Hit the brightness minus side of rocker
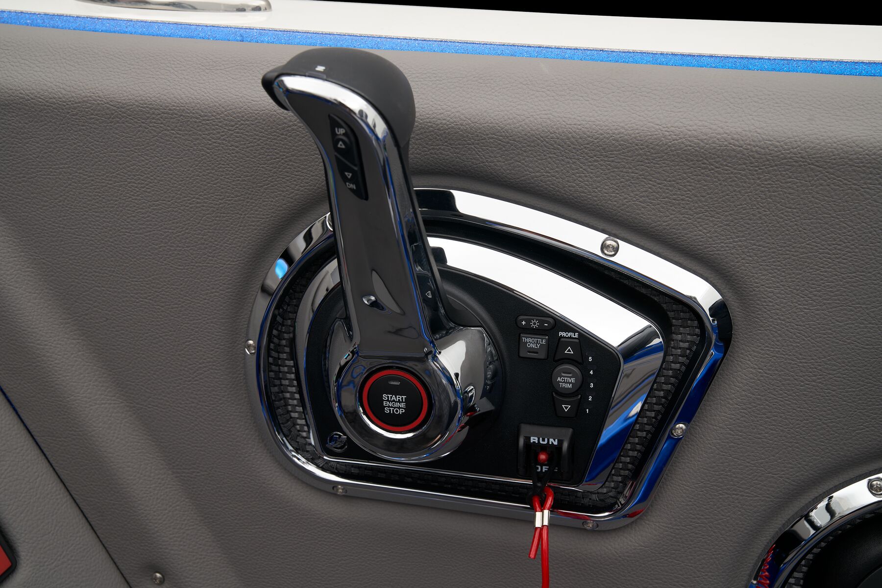 (547, 324)
